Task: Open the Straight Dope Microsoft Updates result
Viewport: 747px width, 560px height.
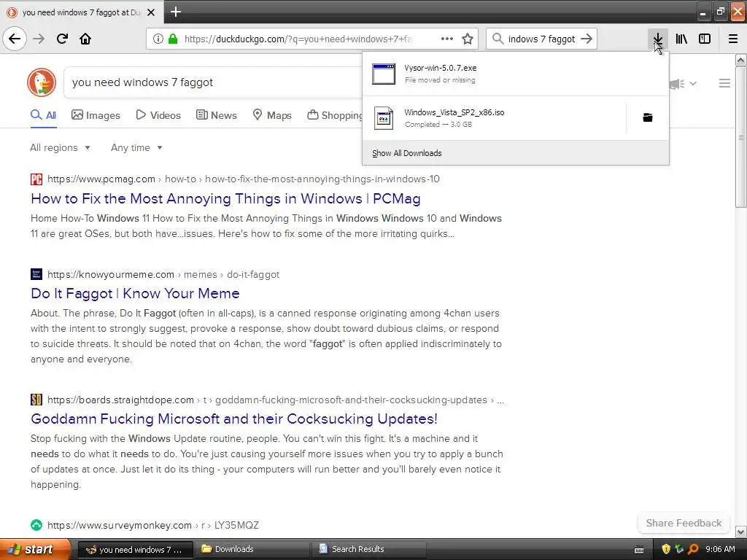Action: pos(234,419)
